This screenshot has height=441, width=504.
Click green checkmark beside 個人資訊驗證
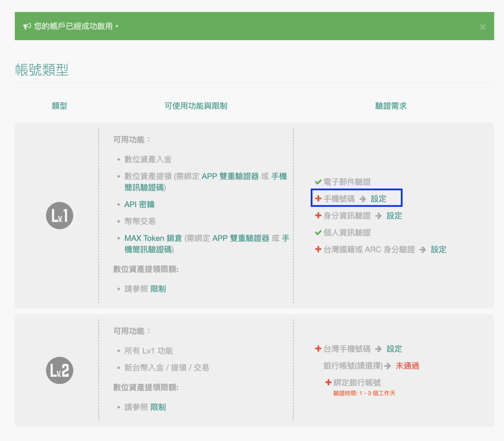(318, 233)
